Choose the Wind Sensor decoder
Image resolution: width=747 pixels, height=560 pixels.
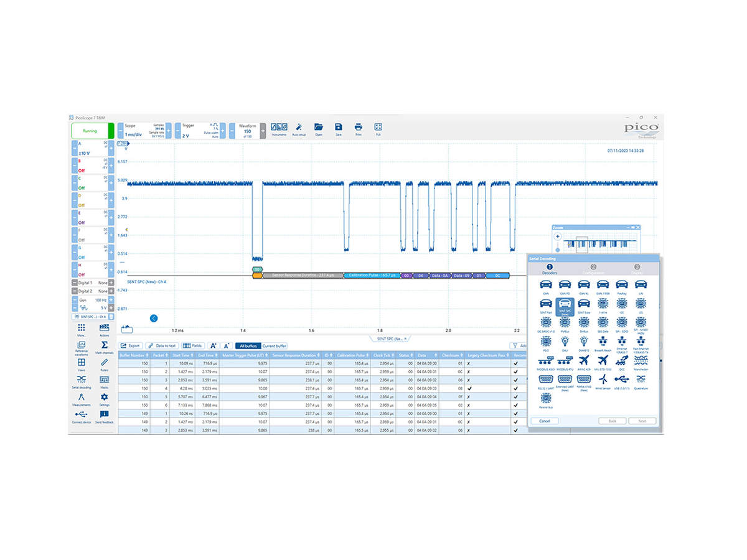603,381
